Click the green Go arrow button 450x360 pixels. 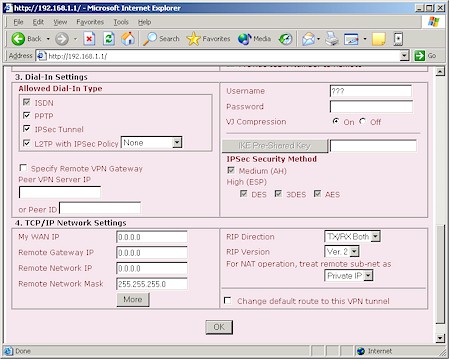tap(420, 56)
